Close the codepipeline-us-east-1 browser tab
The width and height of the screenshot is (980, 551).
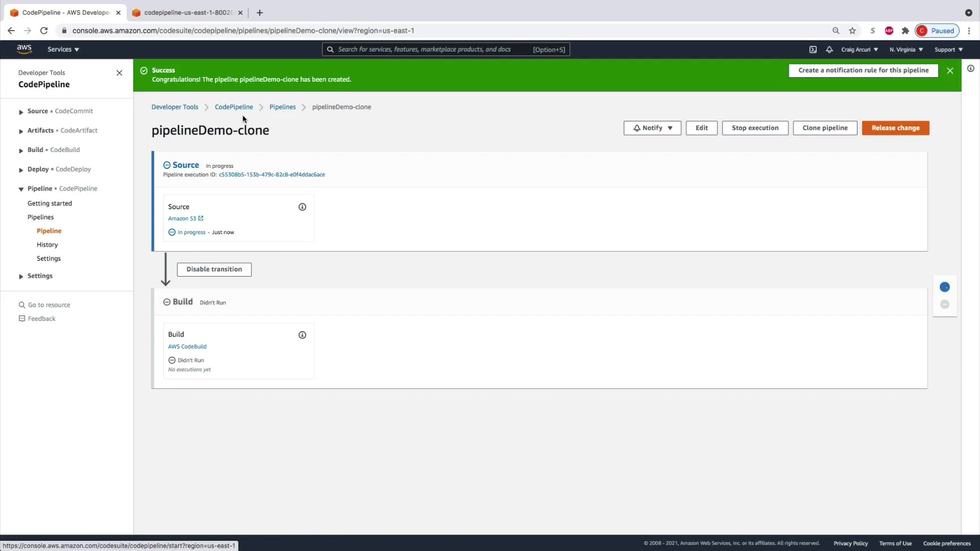[x=240, y=12]
